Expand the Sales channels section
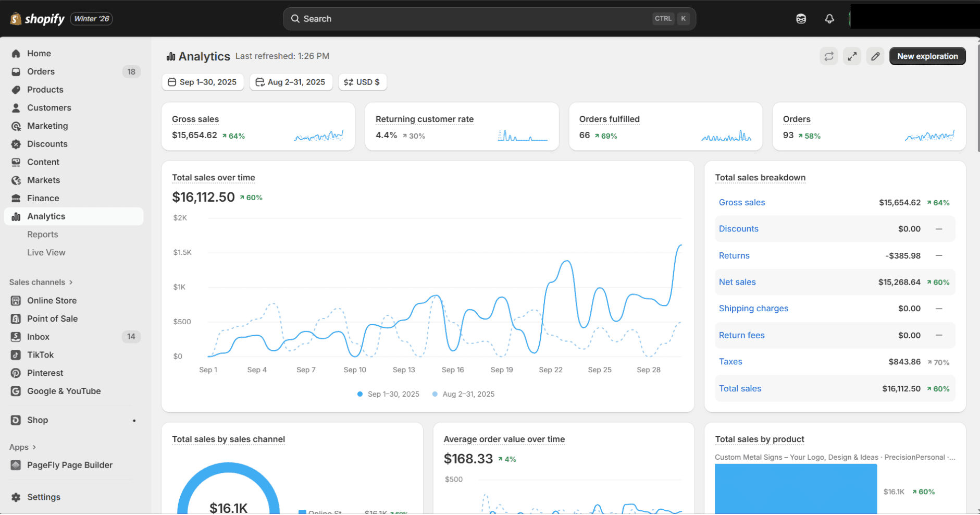Viewport: 980px width, 515px height. (41, 283)
